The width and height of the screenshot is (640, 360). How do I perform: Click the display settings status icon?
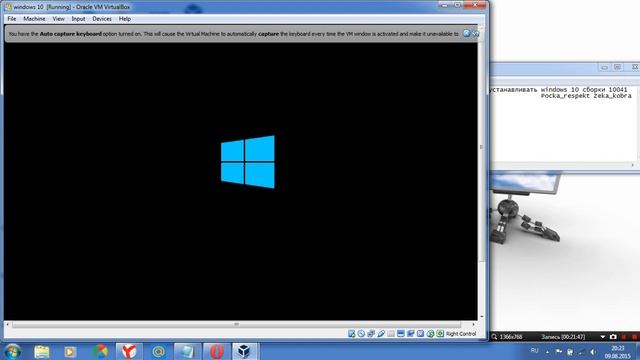(400, 333)
